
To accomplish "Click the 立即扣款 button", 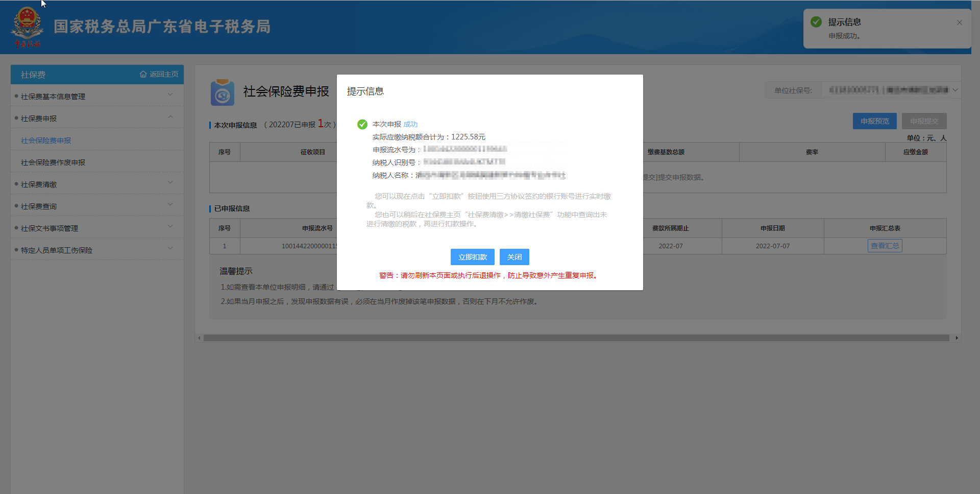I will [x=472, y=257].
